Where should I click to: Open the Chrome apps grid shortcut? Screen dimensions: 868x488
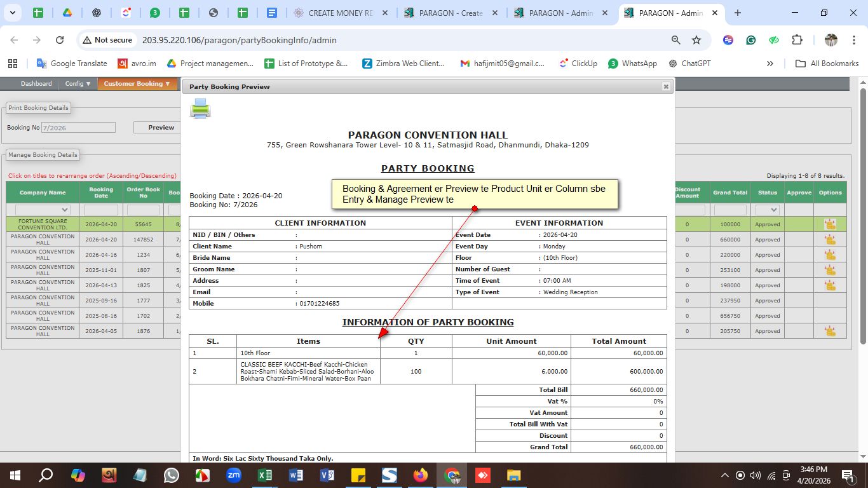pyautogui.click(x=13, y=64)
